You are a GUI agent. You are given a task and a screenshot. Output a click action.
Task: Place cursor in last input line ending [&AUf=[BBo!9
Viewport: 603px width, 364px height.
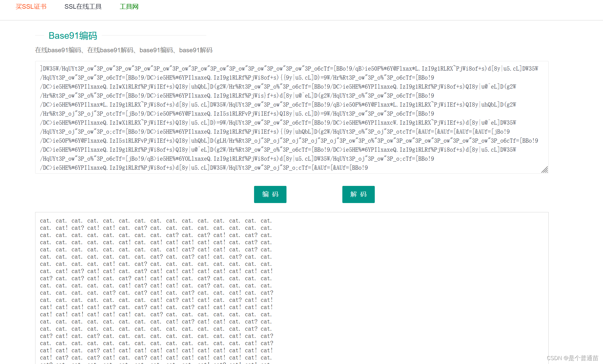tap(204, 168)
